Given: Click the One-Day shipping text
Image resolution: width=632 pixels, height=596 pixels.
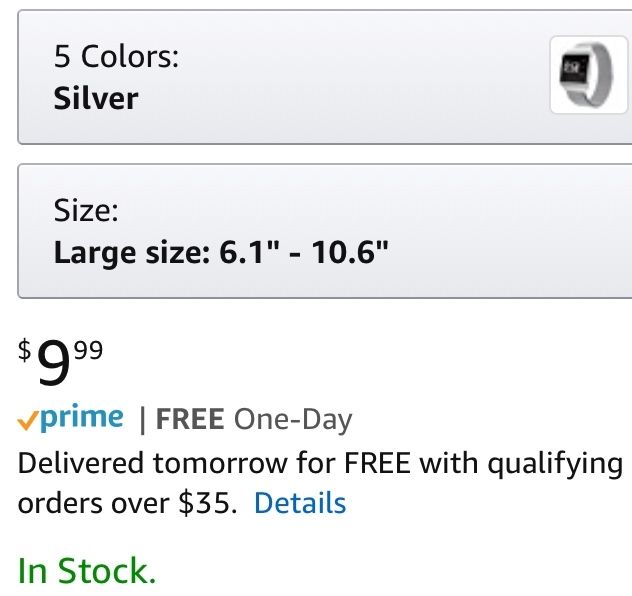Looking at the screenshot, I should 292,420.
